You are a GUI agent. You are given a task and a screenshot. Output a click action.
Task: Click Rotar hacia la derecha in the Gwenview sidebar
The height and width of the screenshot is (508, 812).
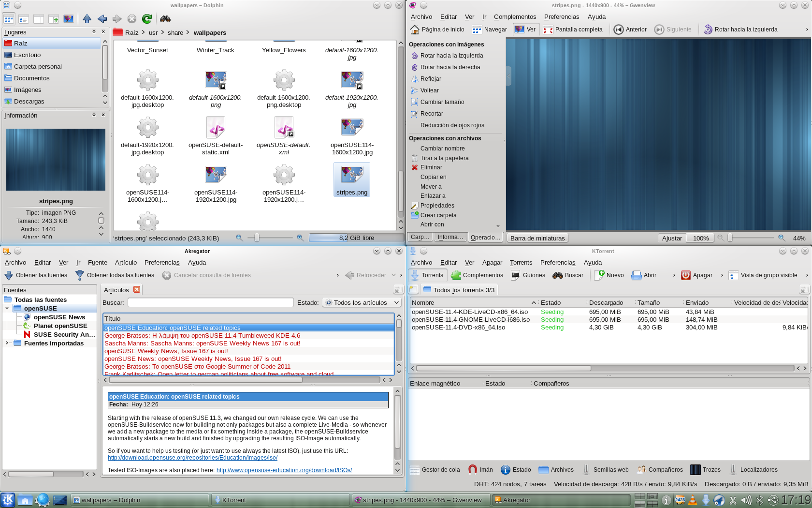[450, 67]
